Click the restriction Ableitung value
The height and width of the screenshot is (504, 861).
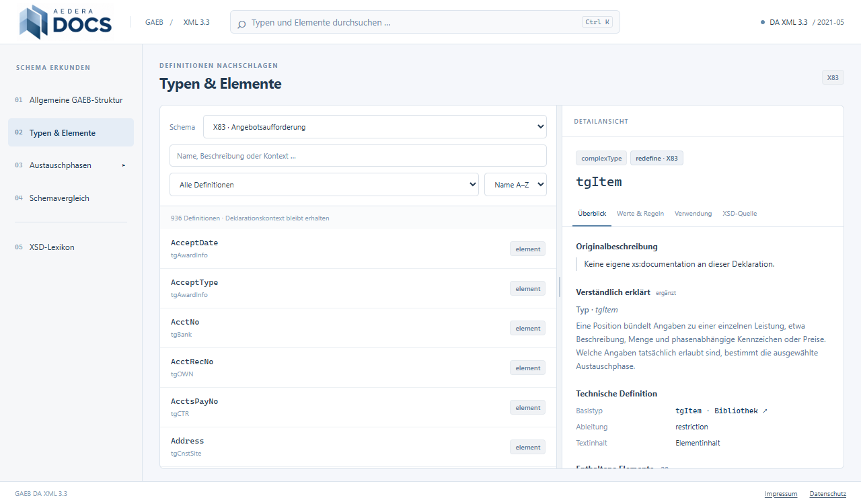tap(691, 427)
